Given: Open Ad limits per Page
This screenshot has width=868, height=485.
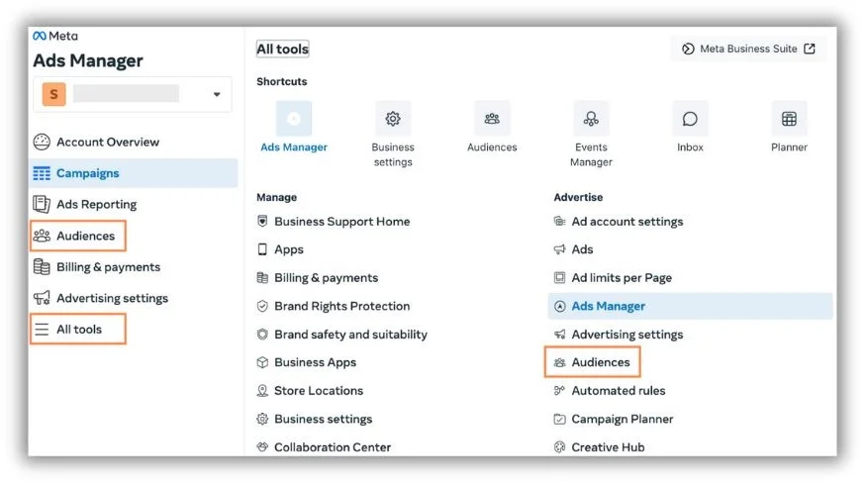Looking at the screenshot, I should [622, 278].
